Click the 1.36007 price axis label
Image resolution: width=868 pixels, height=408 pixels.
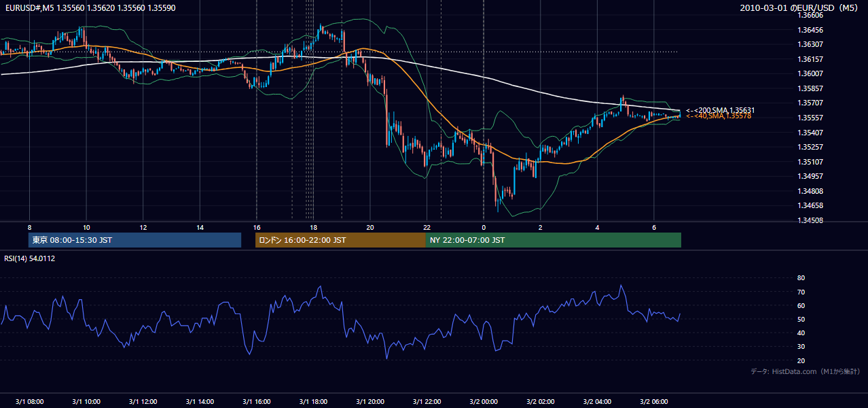[811, 73]
